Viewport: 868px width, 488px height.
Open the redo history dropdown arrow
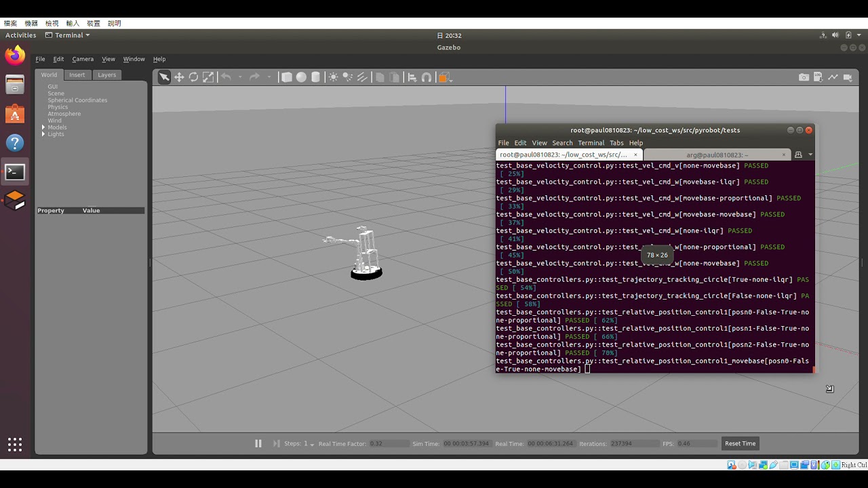coord(269,77)
